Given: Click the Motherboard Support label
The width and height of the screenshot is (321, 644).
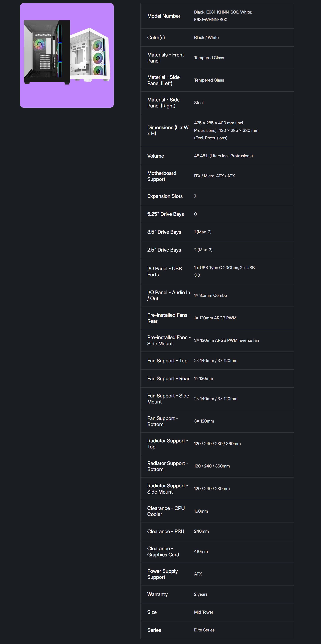Looking at the screenshot, I should [162, 176].
